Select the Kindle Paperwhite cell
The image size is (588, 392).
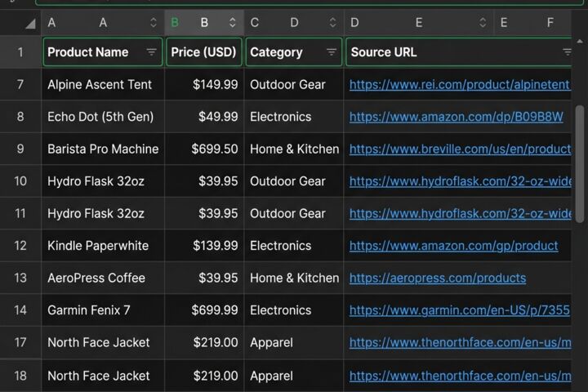click(x=103, y=246)
